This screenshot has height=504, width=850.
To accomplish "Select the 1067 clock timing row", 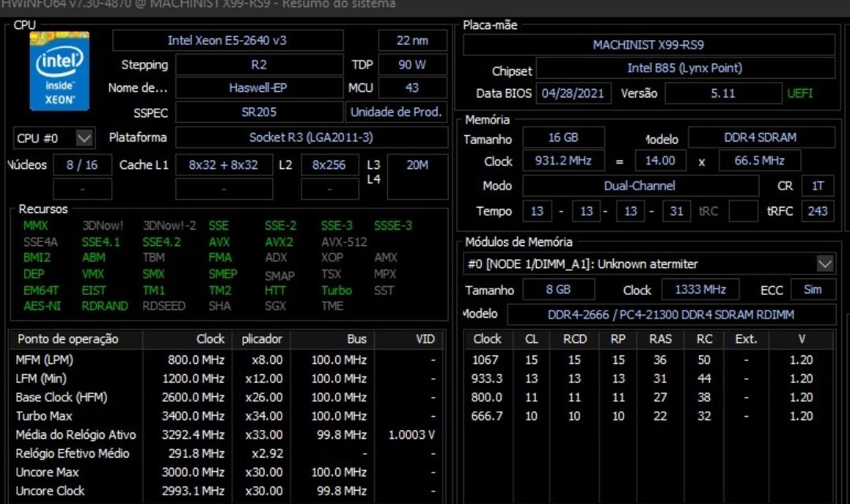I will pyautogui.click(x=649, y=360).
